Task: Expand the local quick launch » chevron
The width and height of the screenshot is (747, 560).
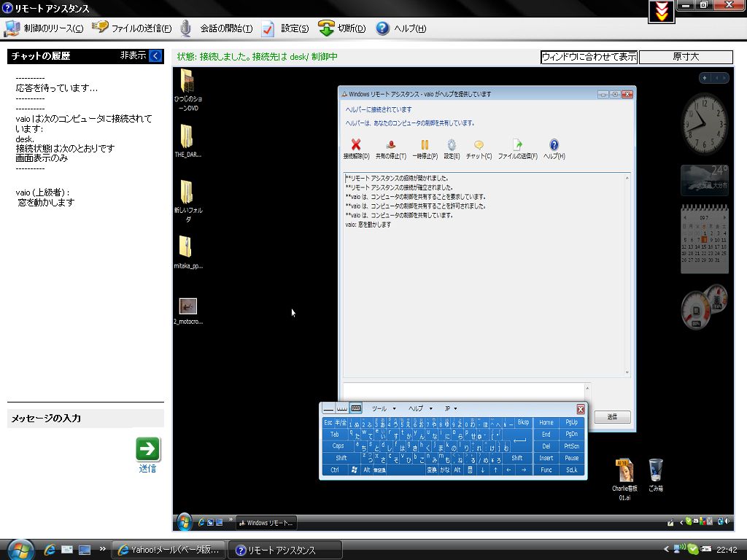Action: pyautogui.click(x=102, y=549)
